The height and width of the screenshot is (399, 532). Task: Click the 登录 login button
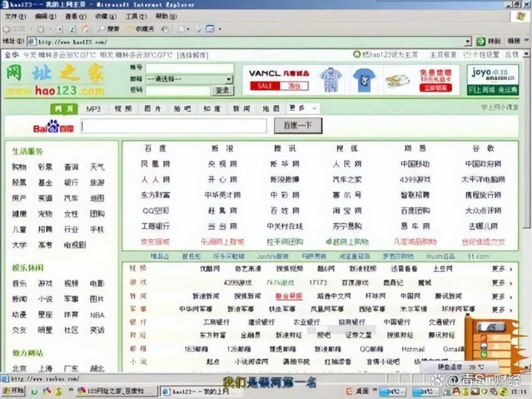point(222,90)
